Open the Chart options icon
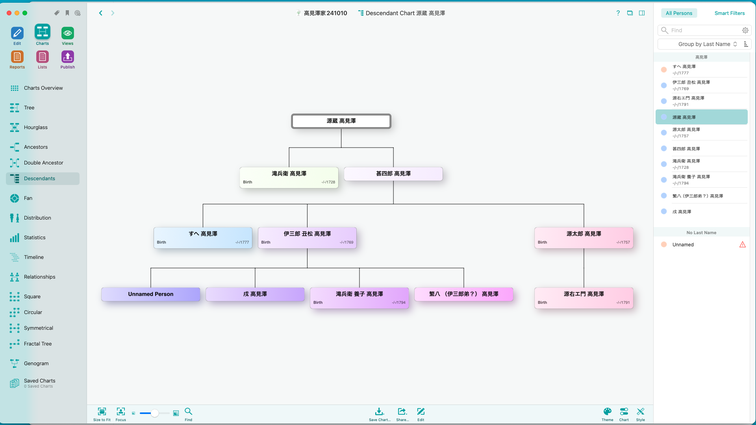756x425 pixels. click(624, 411)
